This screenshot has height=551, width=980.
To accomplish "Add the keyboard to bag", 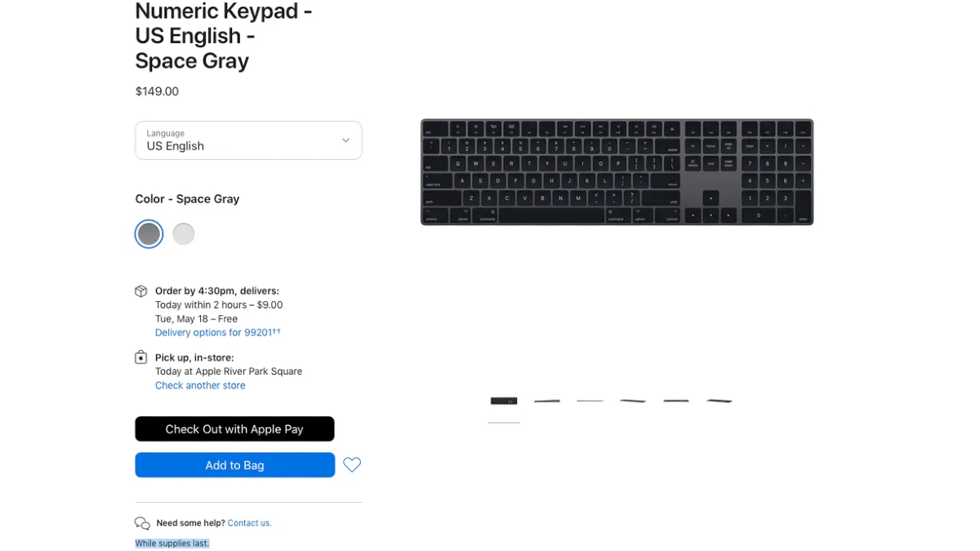I will tap(235, 465).
